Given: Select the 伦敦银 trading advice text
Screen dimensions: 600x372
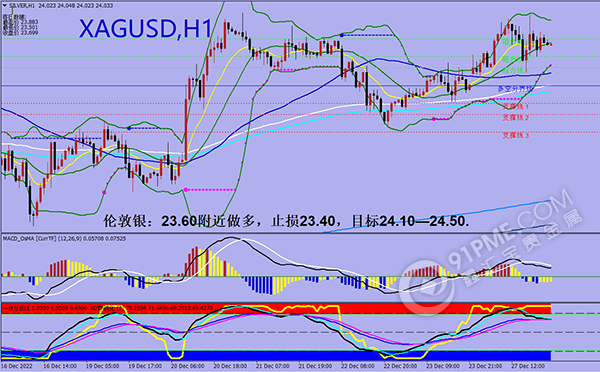Looking at the screenshot, I should pos(286,221).
